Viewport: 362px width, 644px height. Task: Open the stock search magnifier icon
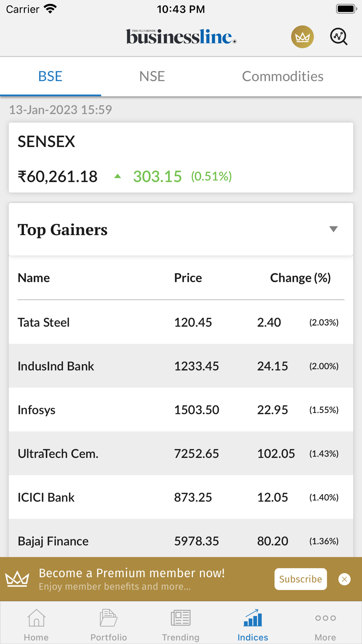339,37
